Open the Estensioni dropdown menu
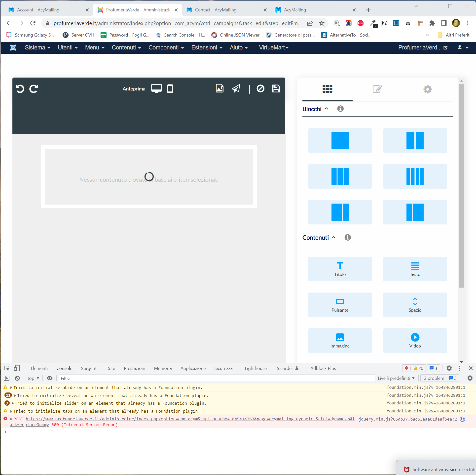Viewport: 476px width, 475px height. pyautogui.click(x=207, y=47)
